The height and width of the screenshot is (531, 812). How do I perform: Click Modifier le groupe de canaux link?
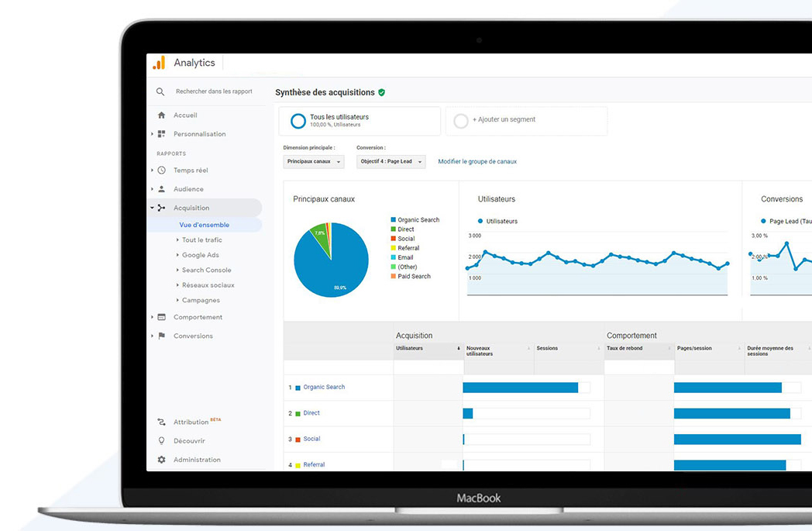(477, 162)
